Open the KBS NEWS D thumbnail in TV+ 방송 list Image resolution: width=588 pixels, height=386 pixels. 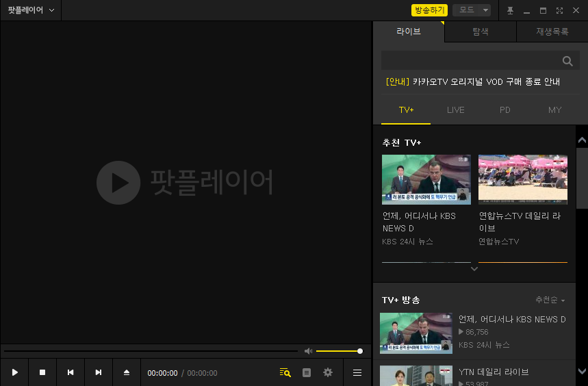pyautogui.click(x=416, y=333)
